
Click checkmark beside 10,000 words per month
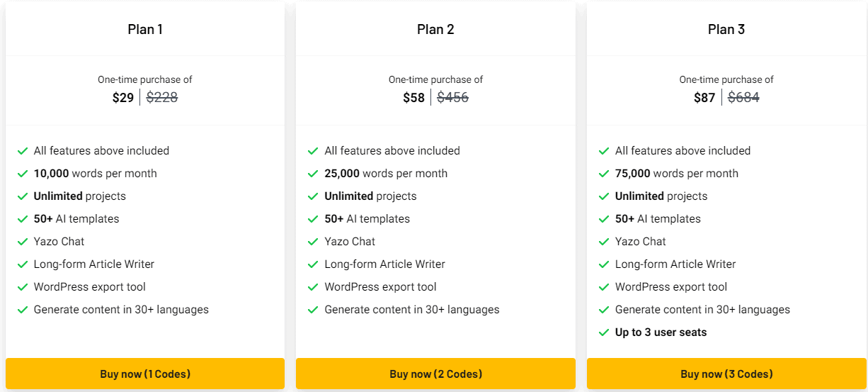(x=23, y=174)
